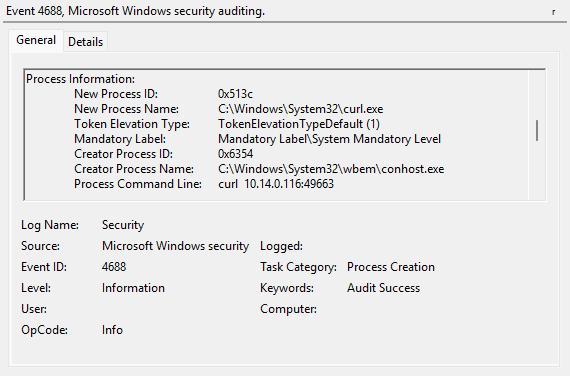Click the Mandatory Label field name
The image size is (570, 376).
(120, 139)
